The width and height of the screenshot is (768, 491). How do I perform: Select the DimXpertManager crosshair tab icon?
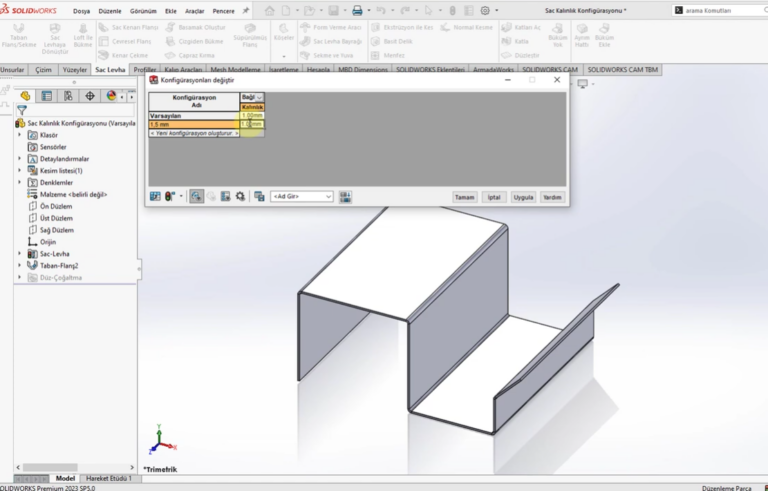90,96
